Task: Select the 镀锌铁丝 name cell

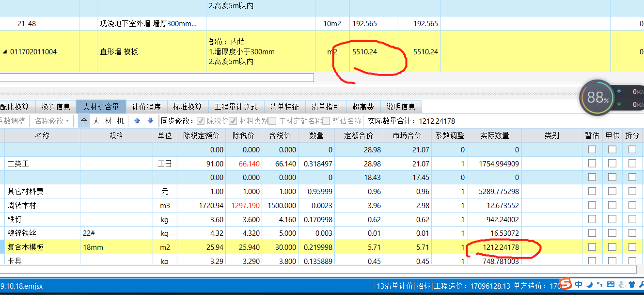Action: point(42,233)
